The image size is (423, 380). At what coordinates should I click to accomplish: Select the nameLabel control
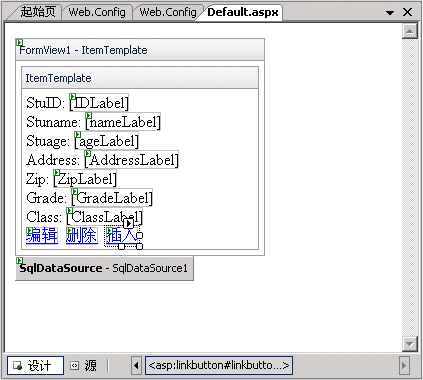pos(123,122)
